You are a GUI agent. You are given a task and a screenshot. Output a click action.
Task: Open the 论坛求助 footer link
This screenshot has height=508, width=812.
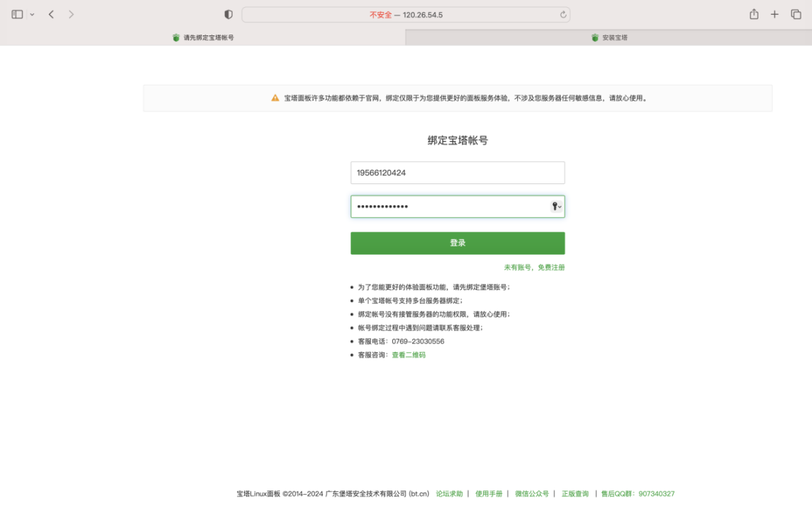click(x=449, y=493)
